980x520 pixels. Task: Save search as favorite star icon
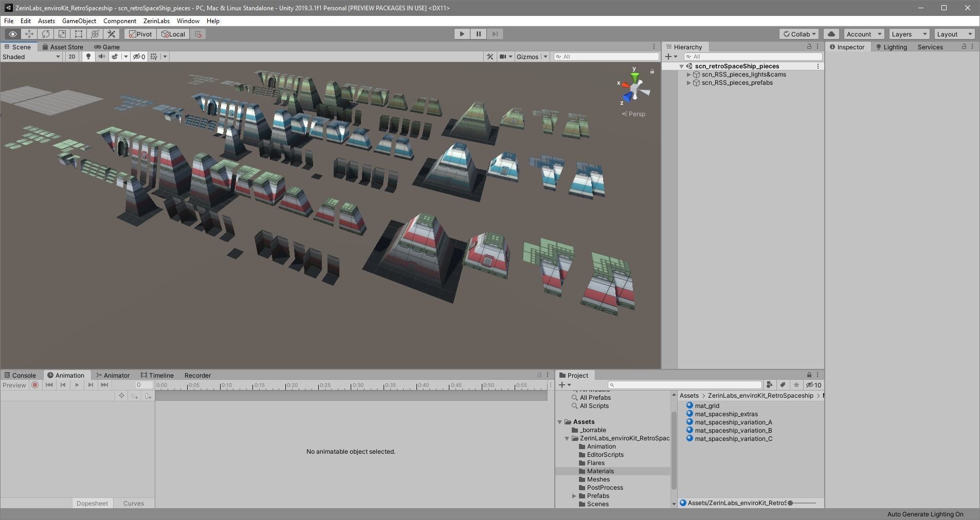[x=796, y=385]
